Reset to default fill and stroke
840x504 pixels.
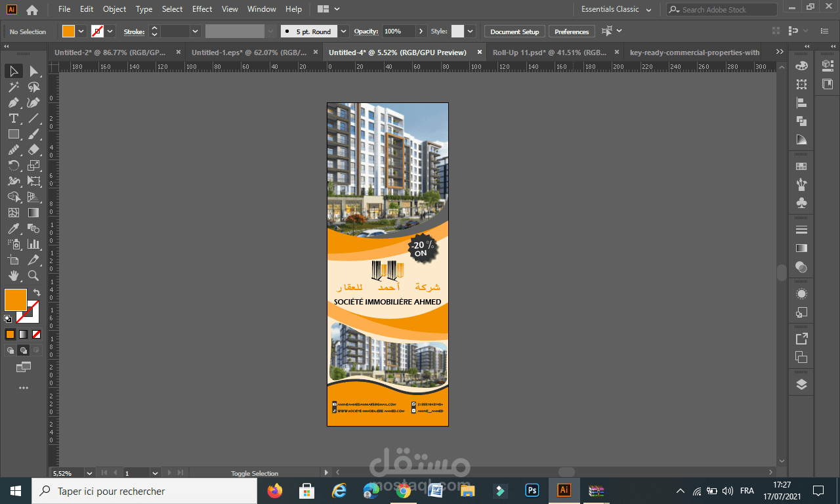point(8,319)
